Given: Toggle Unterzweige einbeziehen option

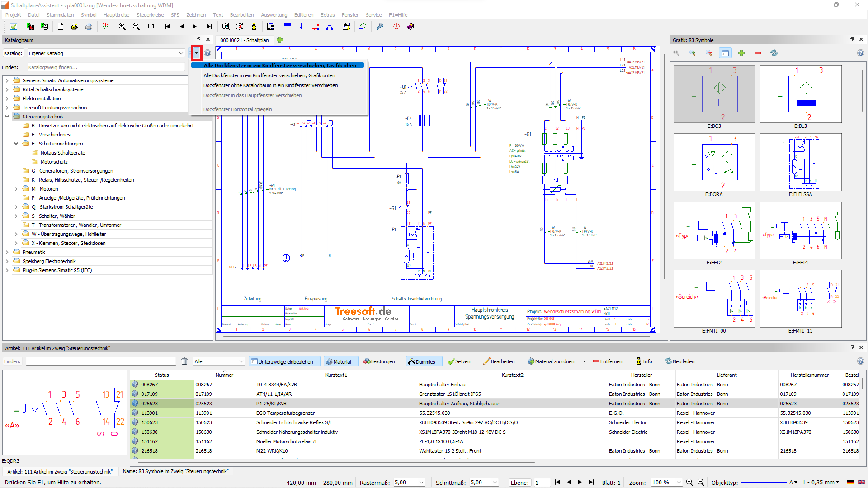Looking at the screenshot, I should tap(284, 361).
